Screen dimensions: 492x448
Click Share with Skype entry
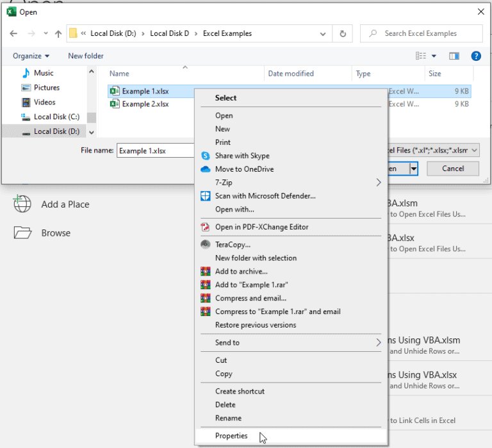pos(242,156)
